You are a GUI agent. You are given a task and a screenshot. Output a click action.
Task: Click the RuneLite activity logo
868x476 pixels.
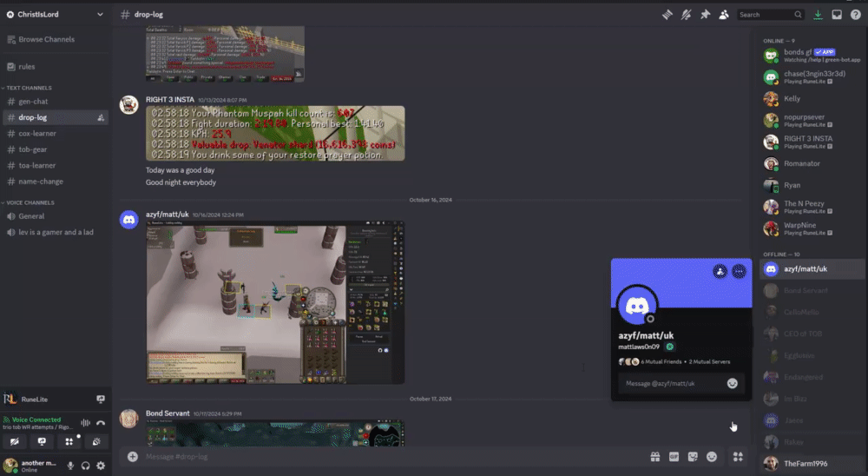point(10,399)
